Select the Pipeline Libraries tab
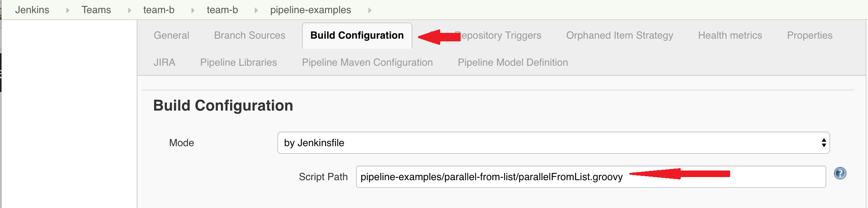 [238, 62]
